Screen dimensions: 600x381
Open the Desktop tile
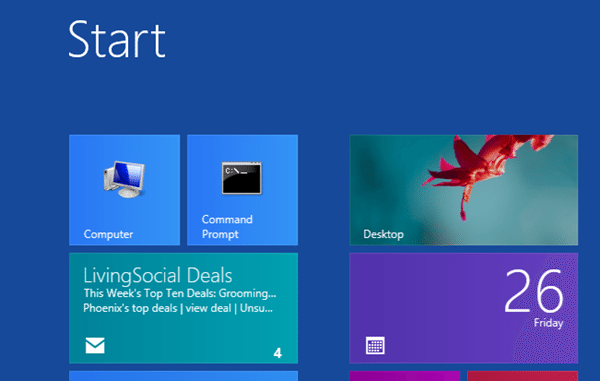pyautogui.click(x=463, y=190)
